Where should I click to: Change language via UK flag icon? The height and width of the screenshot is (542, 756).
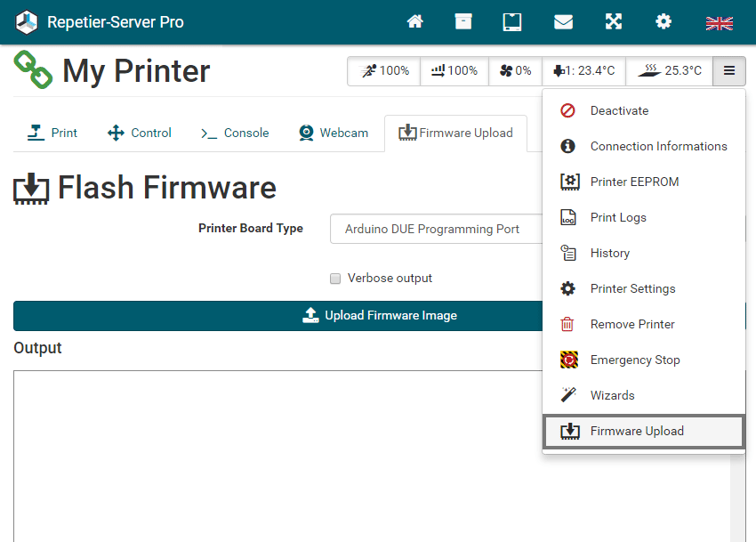coord(719,22)
